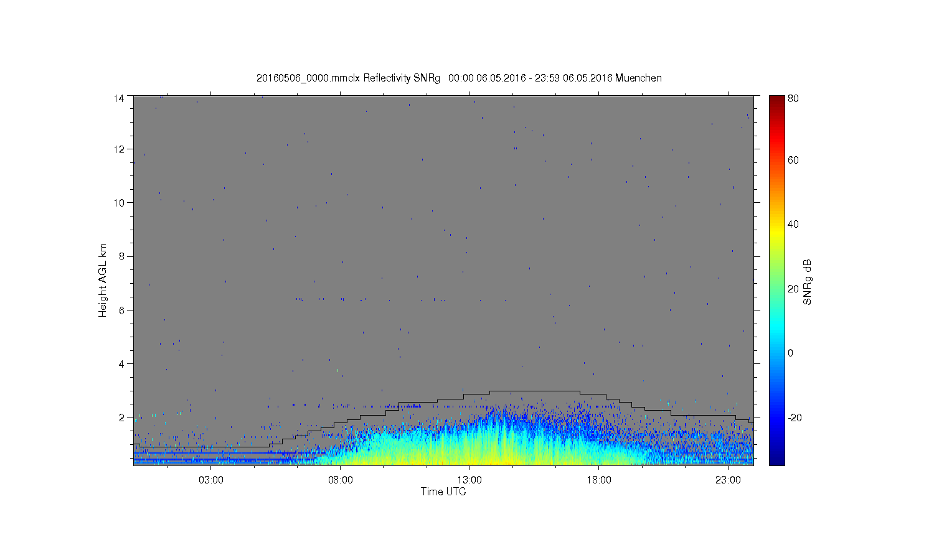Click the colorbar value 80
The height and width of the screenshot is (560, 934).
click(x=793, y=98)
